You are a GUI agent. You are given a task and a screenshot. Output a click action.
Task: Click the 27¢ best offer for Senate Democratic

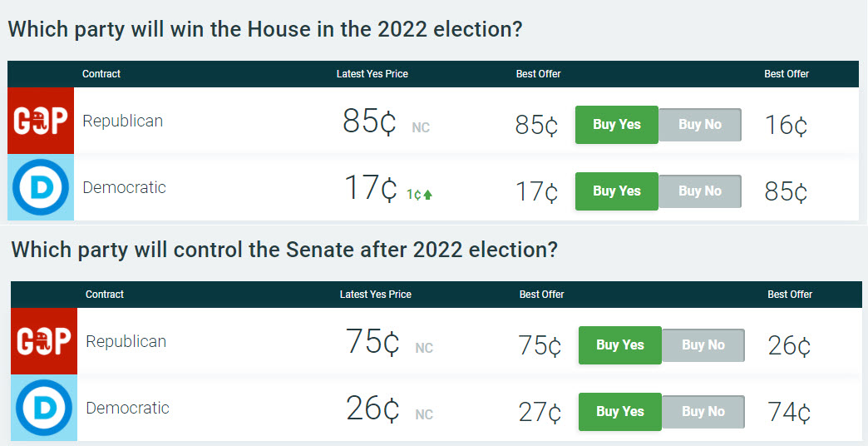point(540,412)
